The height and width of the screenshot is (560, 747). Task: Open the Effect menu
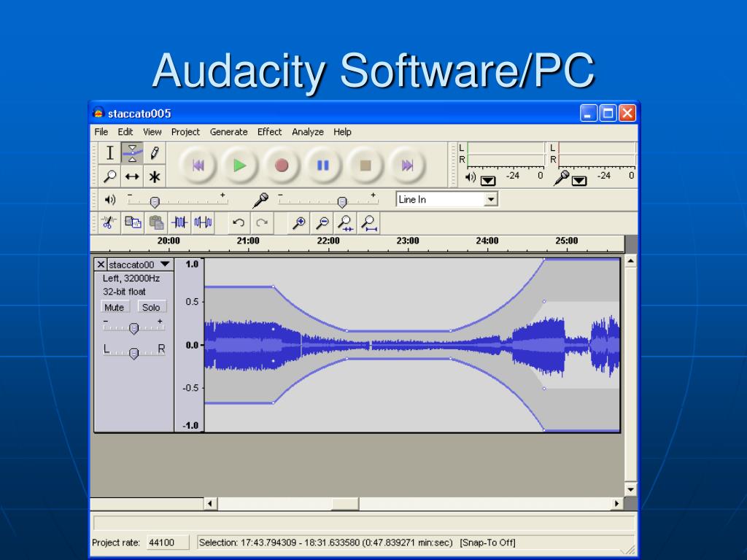270,132
